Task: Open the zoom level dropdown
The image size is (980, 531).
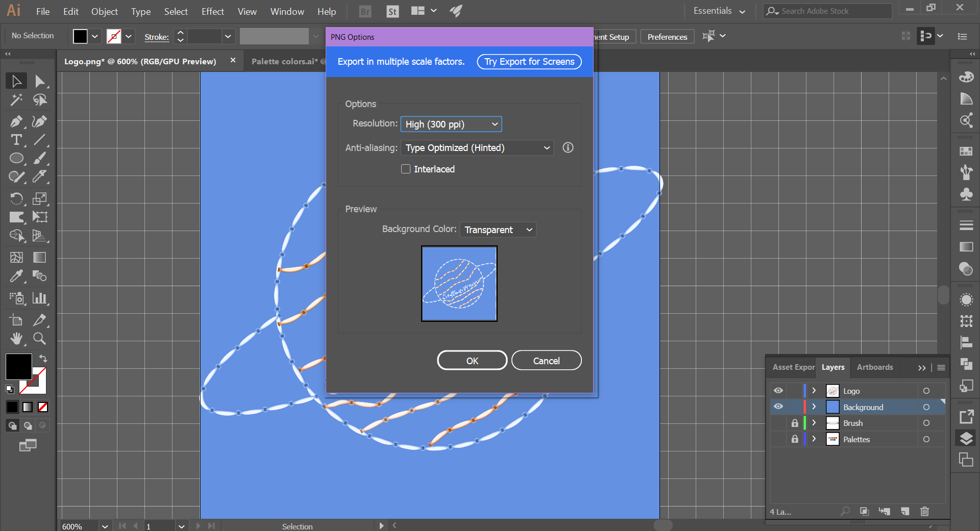Action: pos(105,526)
